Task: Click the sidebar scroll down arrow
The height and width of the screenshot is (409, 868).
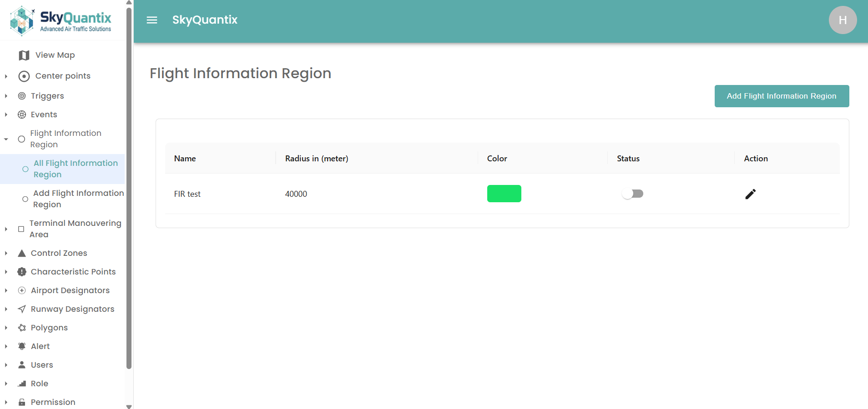Action: 129,406
